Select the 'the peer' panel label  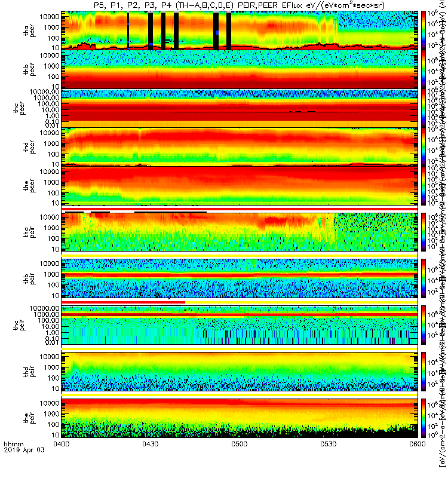[29, 186]
